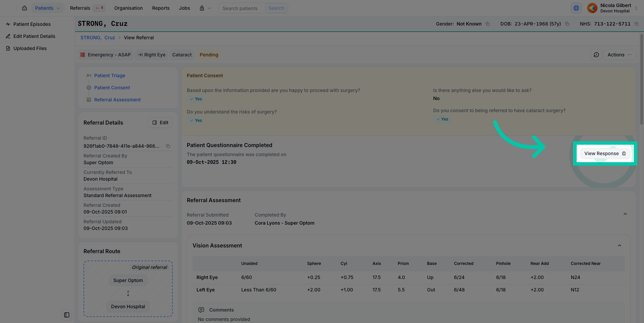This screenshot has height=323, width=644.
Task: Toggle the sidebar collapse icon
Action: pos(67,315)
